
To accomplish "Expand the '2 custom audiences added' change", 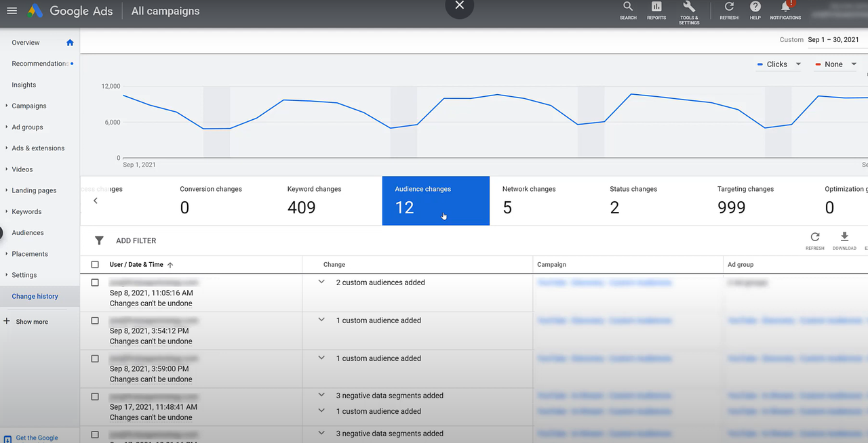I will 322,282.
